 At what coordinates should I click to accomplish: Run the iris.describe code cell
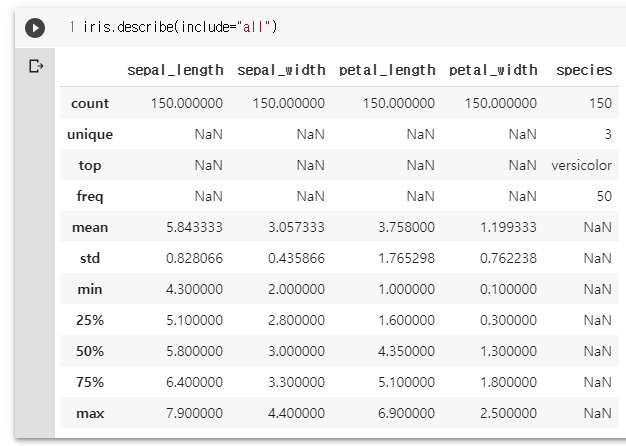[x=35, y=28]
